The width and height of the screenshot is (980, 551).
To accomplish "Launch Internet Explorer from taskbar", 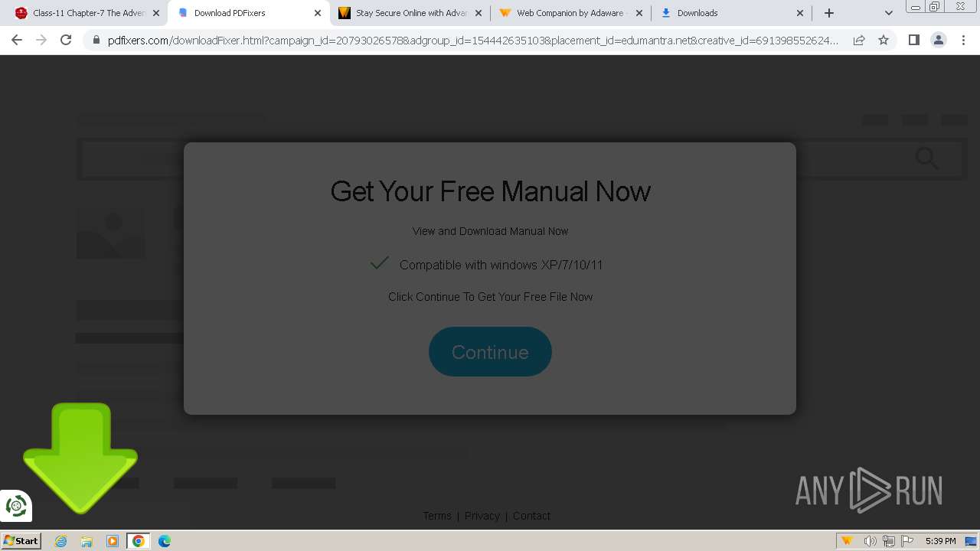I will pos(60,541).
